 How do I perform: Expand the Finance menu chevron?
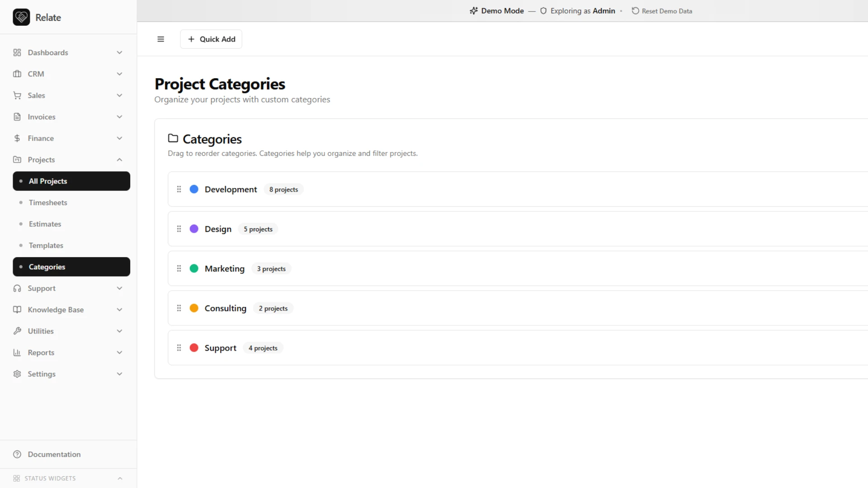pyautogui.click(x=119, y=138)
